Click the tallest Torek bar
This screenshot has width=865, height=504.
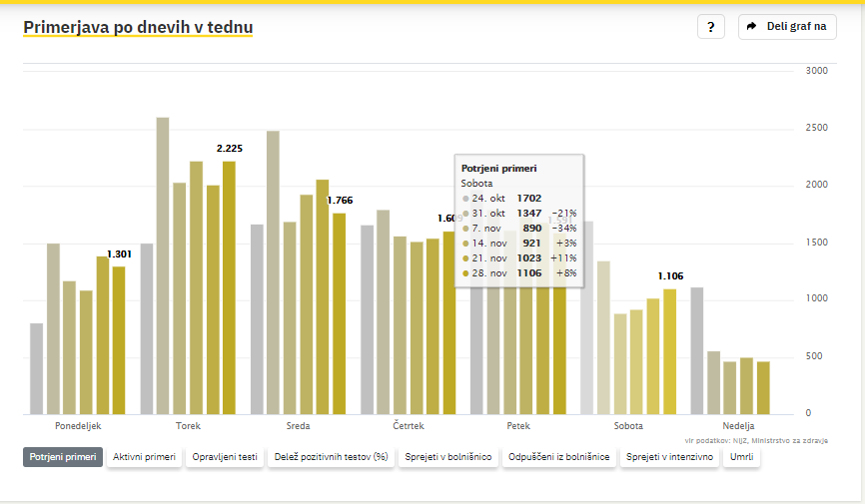pyautogui.click(x=163, y=265)
